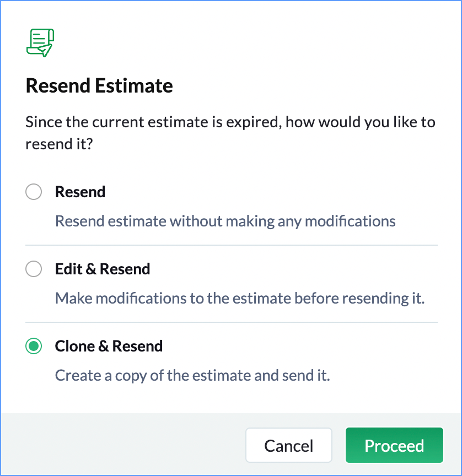Image resolution: width=462 pixels, height=476 pixels.
Task: Click the expired estimate question text
Action: coord(230,133)
